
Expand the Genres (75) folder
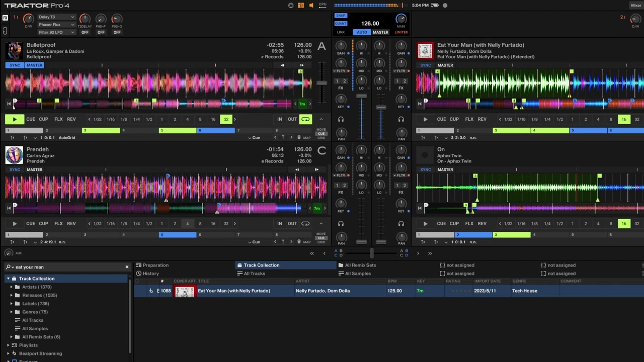click(x=12, y=312)
